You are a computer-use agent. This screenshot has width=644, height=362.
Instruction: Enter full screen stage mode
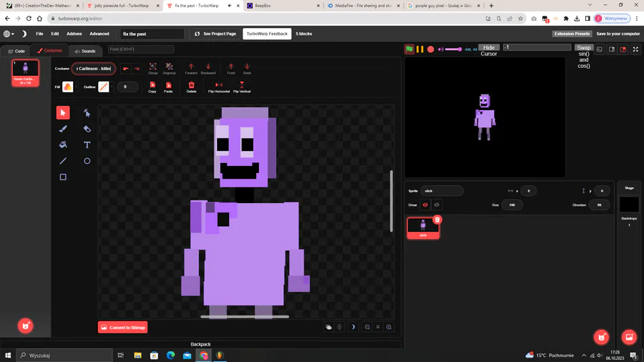coord(636,49)
